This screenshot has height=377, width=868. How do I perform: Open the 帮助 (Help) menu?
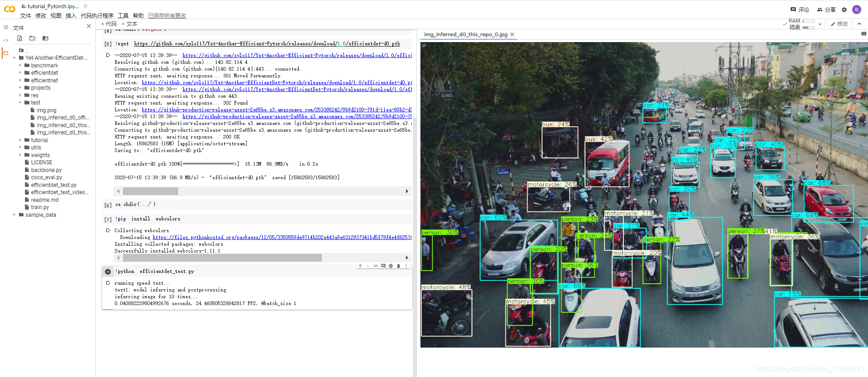click(138, 16)
